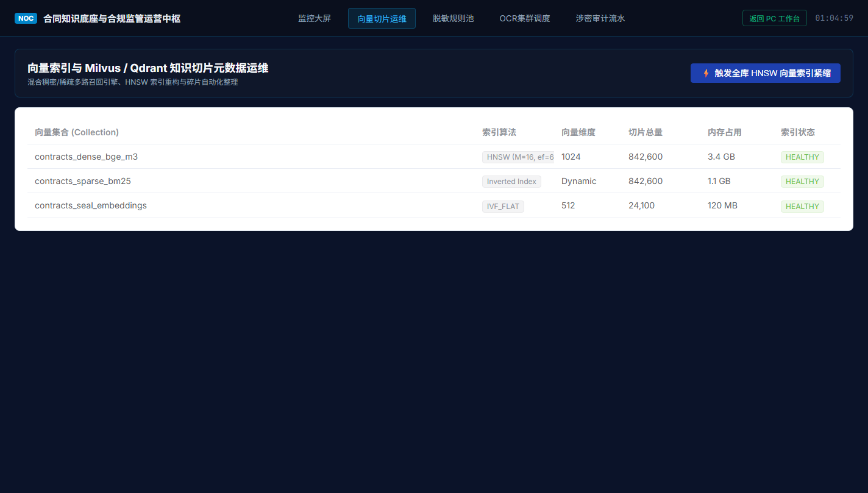This screenshot has width=868, height=493.
Task: Select the 向量切片运维 tab
Action: [x=382, y=18]
